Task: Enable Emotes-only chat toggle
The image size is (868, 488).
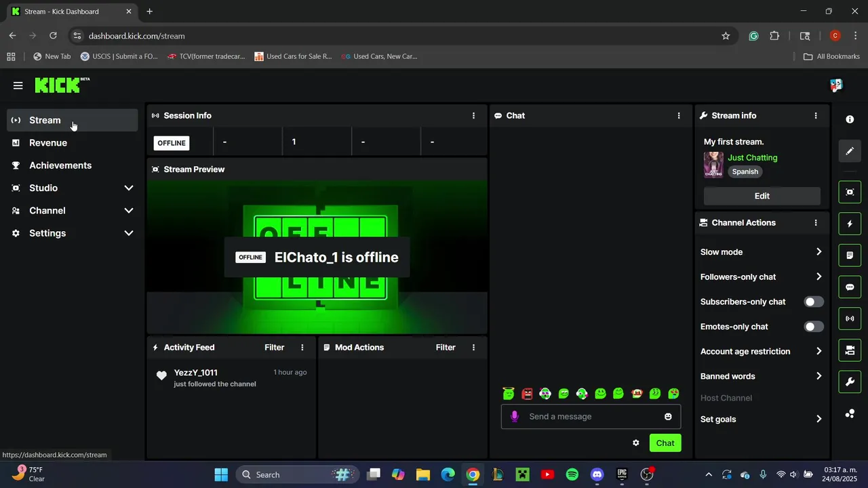Action: click(x=814, y=327)
